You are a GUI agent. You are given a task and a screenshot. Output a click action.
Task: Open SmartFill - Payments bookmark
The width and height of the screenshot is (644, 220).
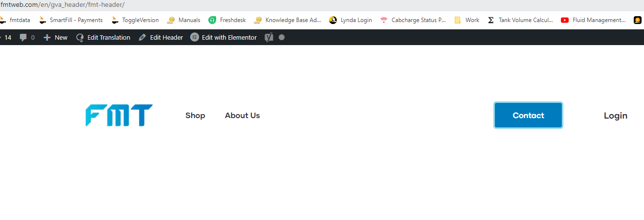pyautogui.click(x=71, y=20)
